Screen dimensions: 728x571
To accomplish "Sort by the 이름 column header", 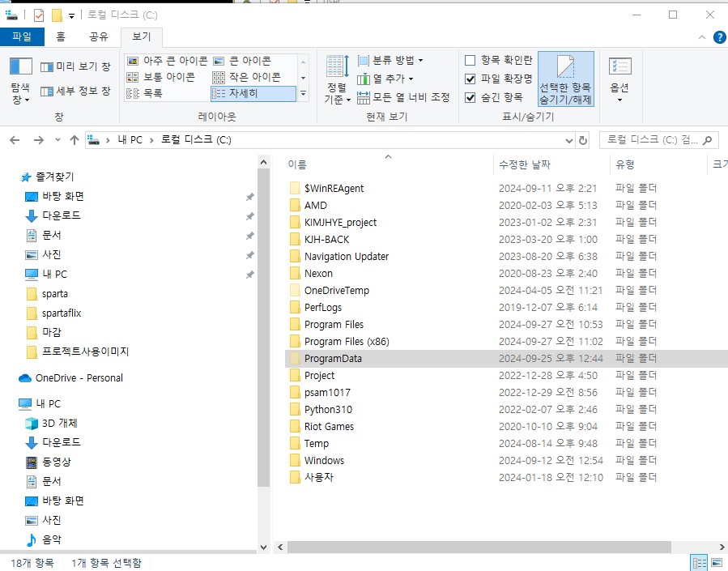I will tap(389, 164).
